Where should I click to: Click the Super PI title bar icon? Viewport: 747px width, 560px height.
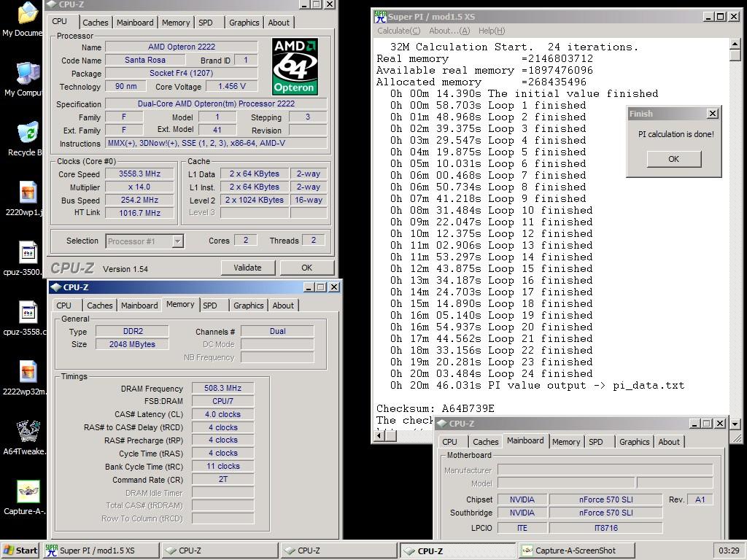coord(380,17)
